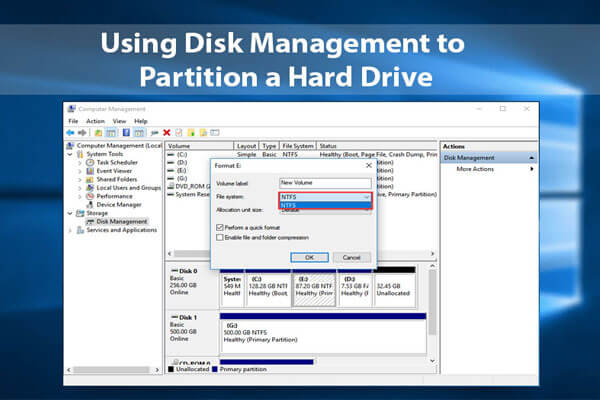Open the File menu
The width and height of the screenshot is (600, 400).
[x=73, y=121]
